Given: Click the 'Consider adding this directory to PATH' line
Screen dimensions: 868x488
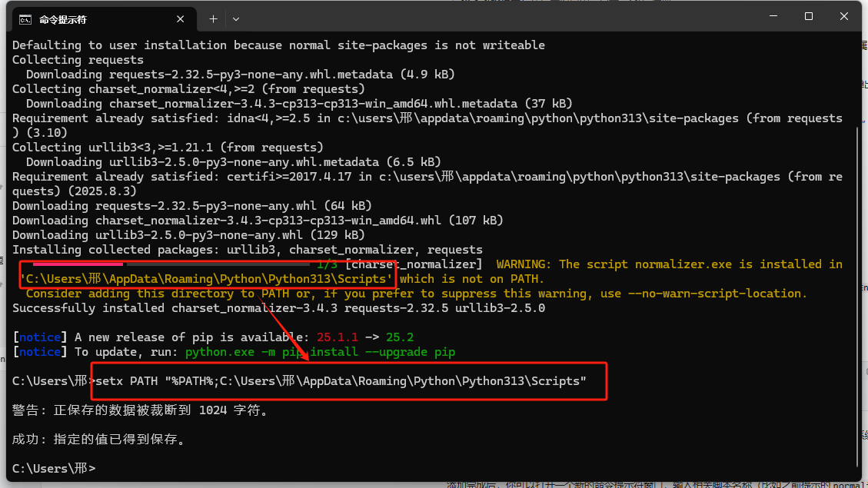Looking at the screenshot, I should click(x=416, y=294).
